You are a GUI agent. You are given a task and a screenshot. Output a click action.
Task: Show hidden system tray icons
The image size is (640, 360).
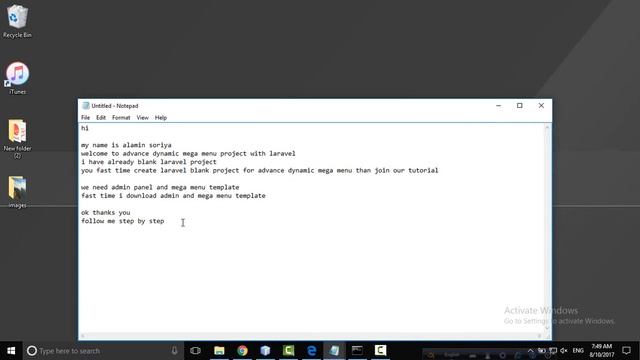pyautogui.click(x=530, y=351)
